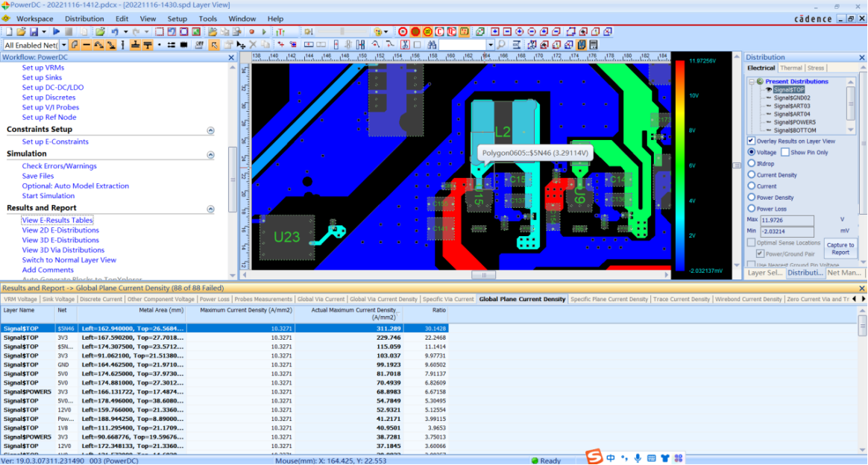Open the All Enabled Net dropdown
The image size is (868, 465).
pyautogui.click(x=63, y=45)
